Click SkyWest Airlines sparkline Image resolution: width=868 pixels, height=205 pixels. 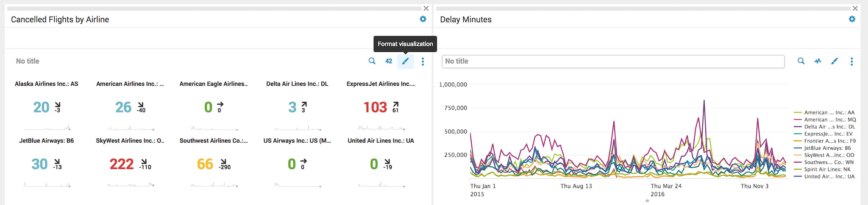pyautogui.click(x=131, y=185)
